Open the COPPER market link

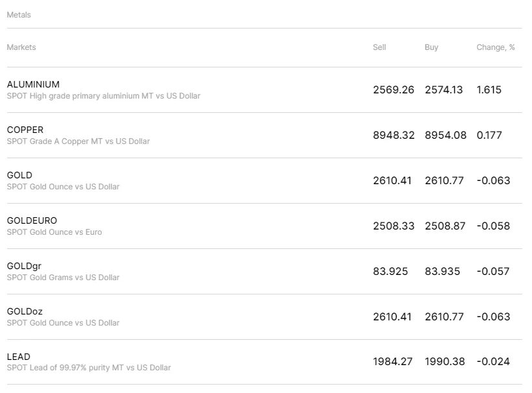25,130
